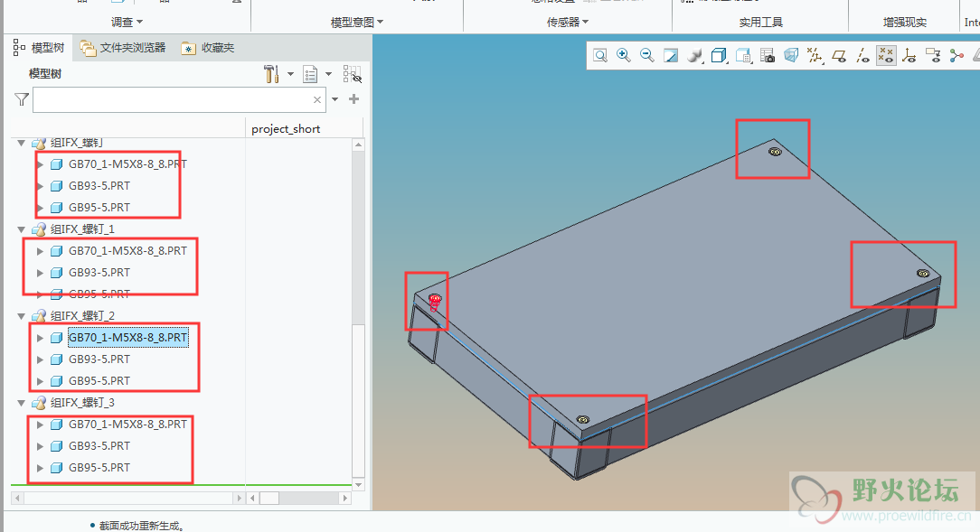Toggle the Spin Center icon
The height and width of the screenshot is (532, 980).
tap(956, 56)
